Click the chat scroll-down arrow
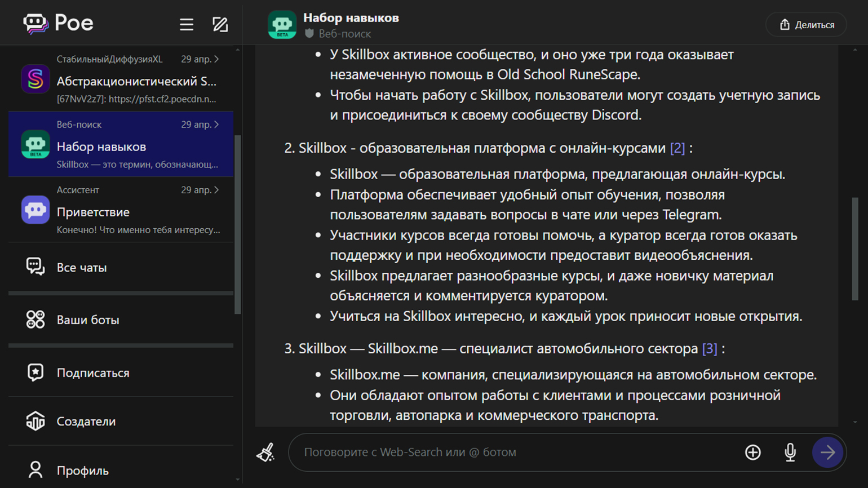 [855, 422]
